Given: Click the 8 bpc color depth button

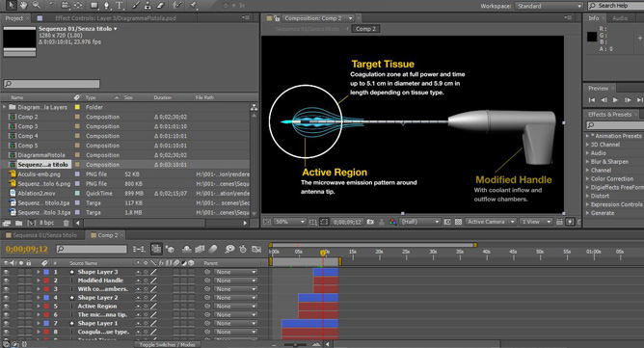Looking at the screenshot, I should (x=46, y=223).
